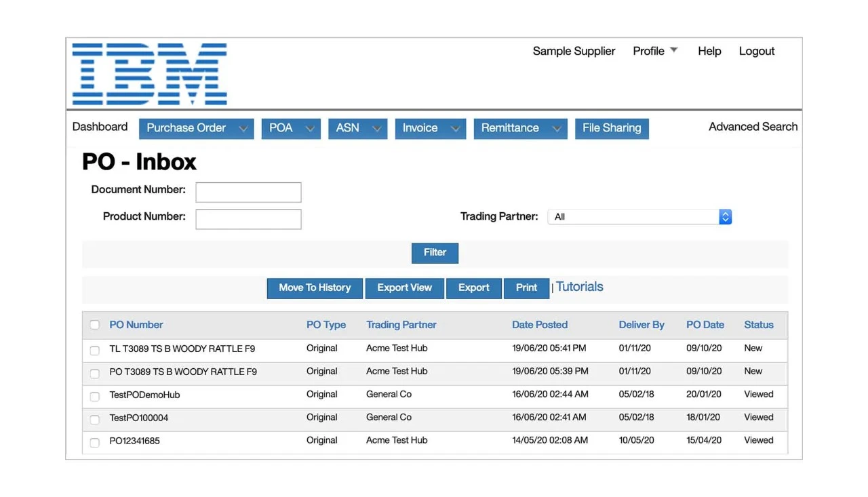Open the Trading Partner select box
Image resolution: width=868 pixels, height=497 pixels.
coord(639,217)
